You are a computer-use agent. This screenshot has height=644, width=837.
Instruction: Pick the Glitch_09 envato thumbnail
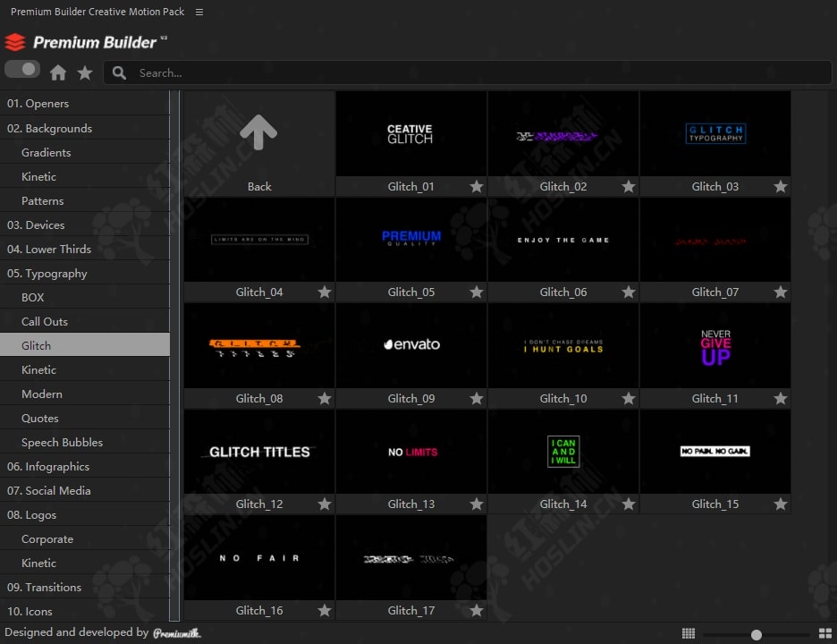click(x=411, y=345)
